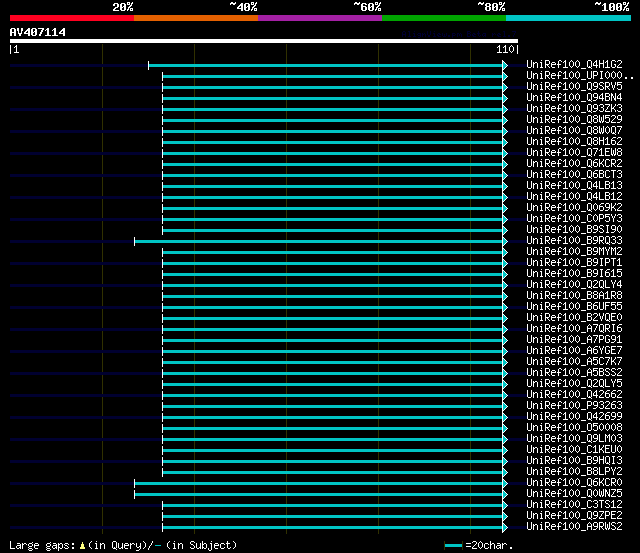Open hit UniRef100_Q8W529

click(x=574, y=120)
